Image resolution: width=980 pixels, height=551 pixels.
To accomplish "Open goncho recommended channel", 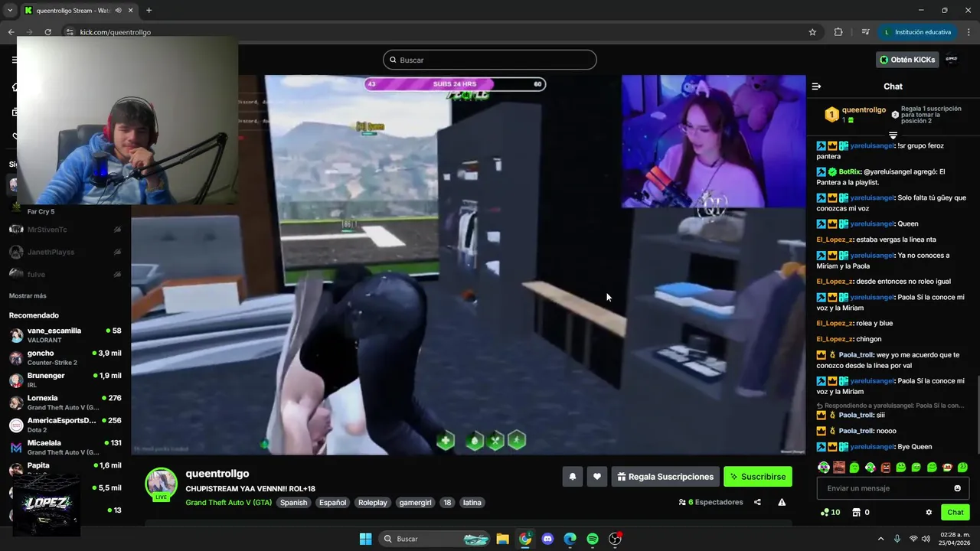I will 65,357.
